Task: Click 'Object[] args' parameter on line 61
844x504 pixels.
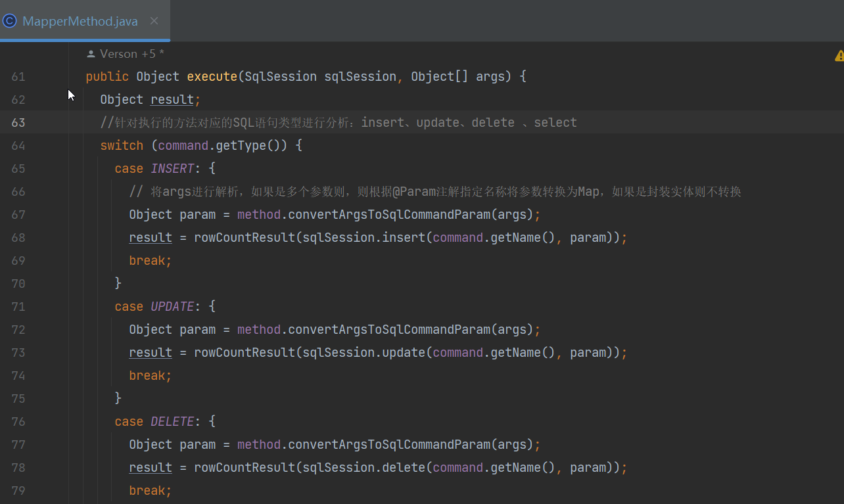Action: (458, 77)
